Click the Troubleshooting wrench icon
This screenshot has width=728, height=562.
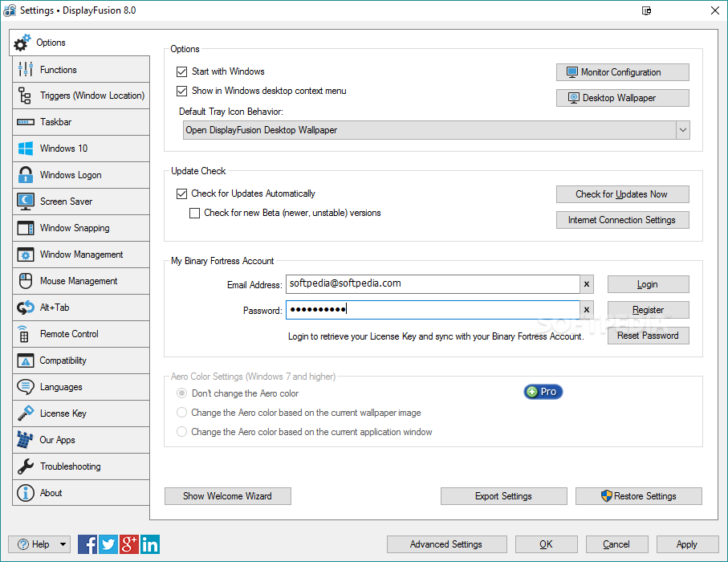click(25, 466)
